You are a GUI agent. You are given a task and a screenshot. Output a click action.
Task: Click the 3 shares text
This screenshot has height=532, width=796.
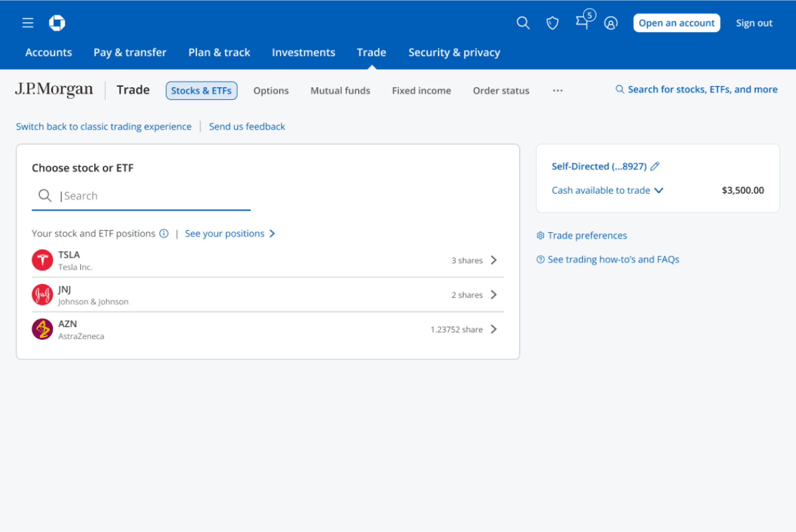coord(467,261)
